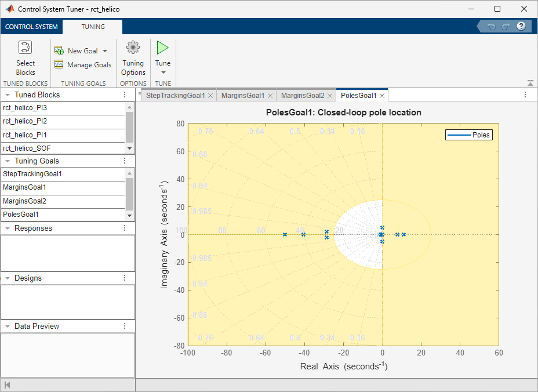Click the Redo arrow icon

click(x=506, y=27)
